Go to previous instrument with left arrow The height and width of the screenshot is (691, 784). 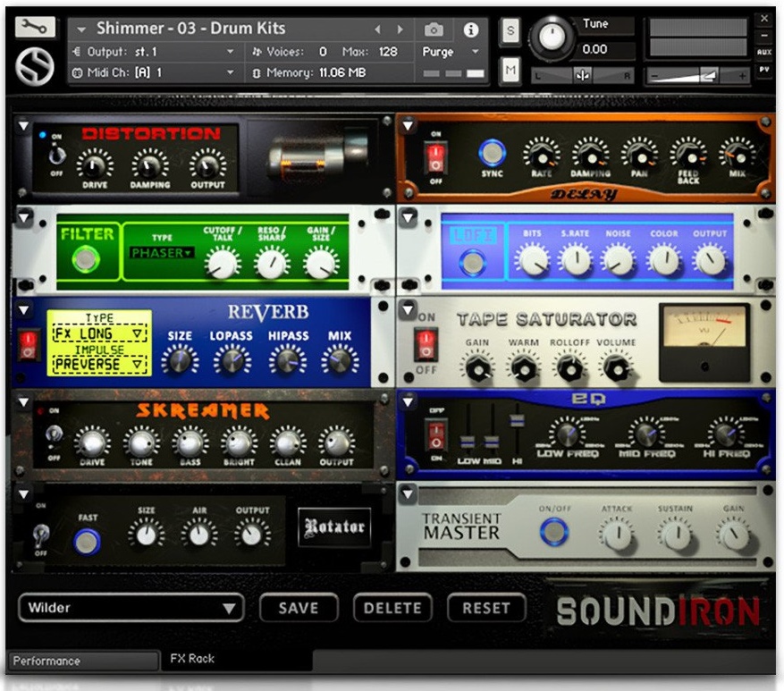tap(378, 30)
